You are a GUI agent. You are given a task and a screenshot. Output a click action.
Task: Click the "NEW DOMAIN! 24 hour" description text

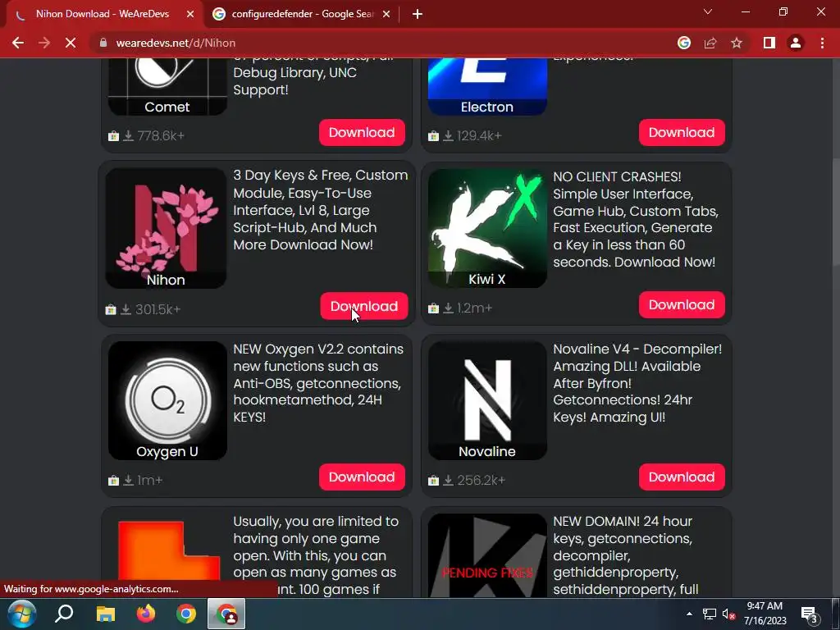(x=626, y=555)
